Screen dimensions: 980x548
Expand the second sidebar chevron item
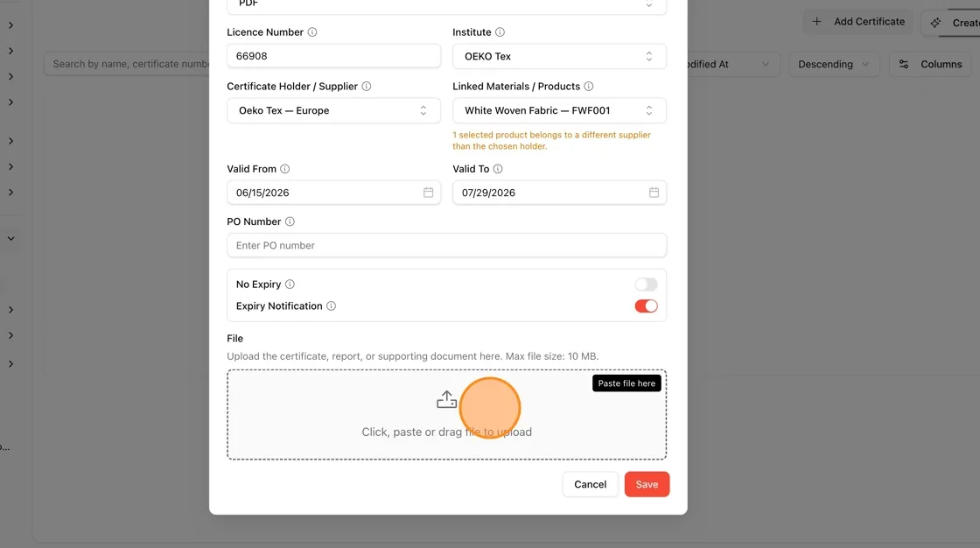(x=10, y=51)
